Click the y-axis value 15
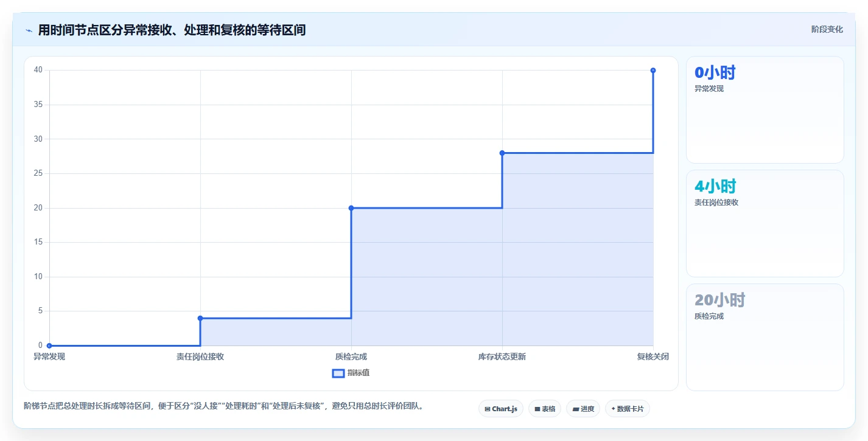Image resolution: width=868 pixels, height=441 pixels. click(38, 242)
